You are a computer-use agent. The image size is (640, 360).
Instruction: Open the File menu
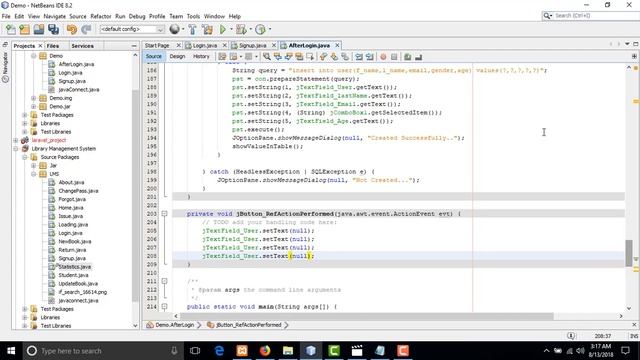(x=6, y=16)
